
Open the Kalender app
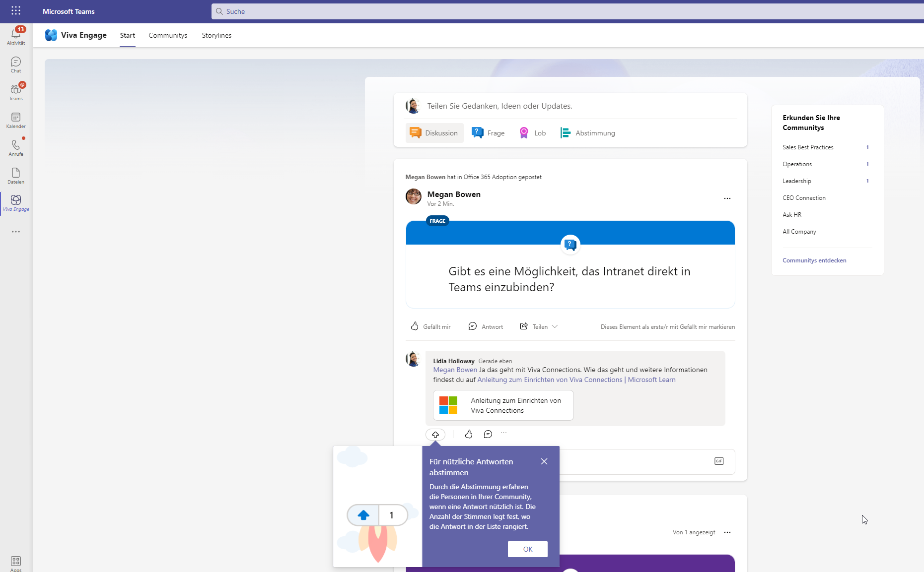coord(16,120)
